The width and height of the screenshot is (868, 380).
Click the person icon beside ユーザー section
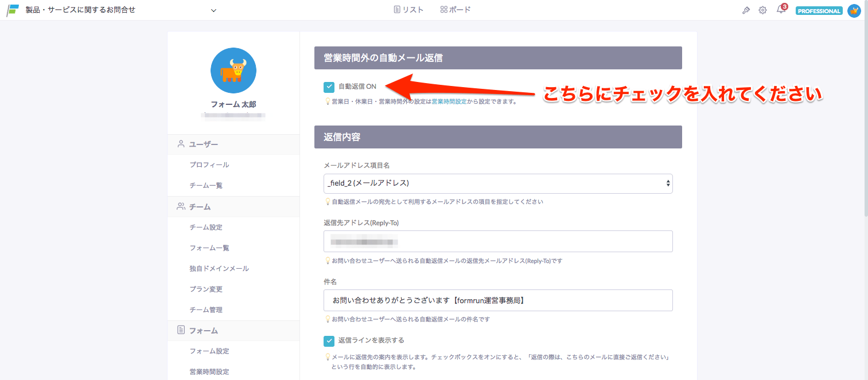pyautogui.click(x=181, y=144)
